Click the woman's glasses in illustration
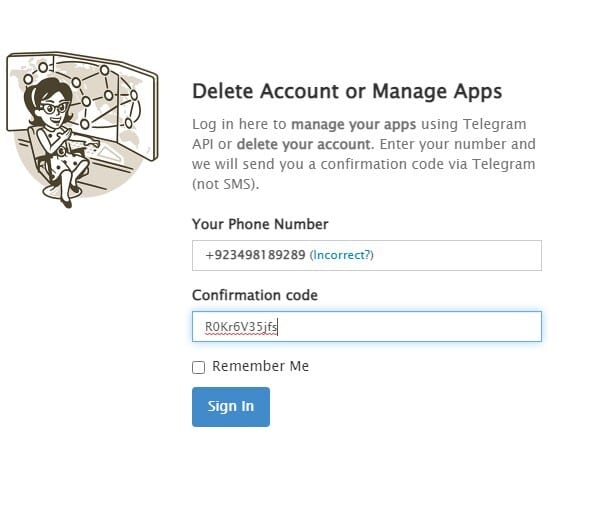Viewport: 602px width, 509px height. coord(54,108)
